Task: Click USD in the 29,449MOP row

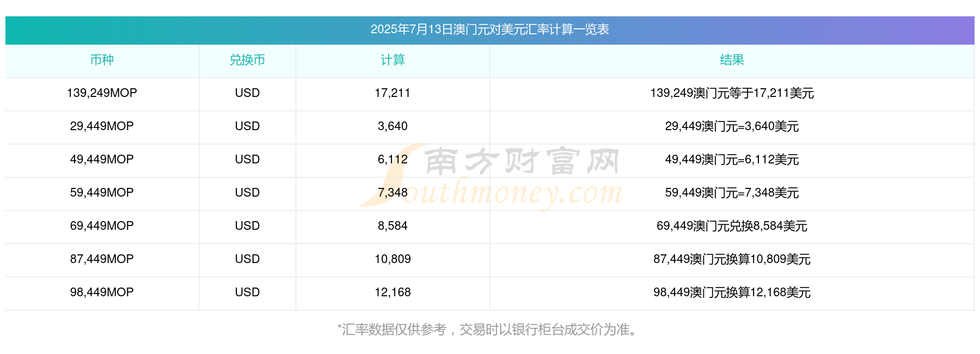Action: [247, 126]
